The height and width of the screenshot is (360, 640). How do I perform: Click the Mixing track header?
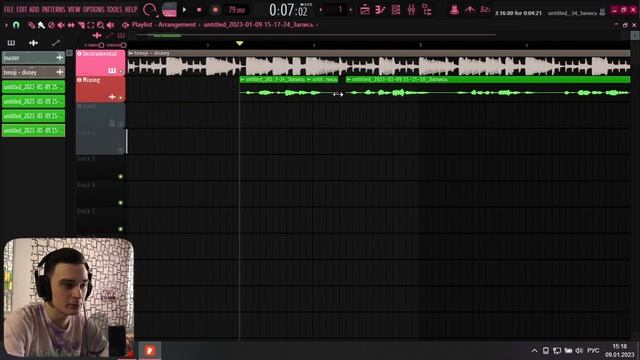[100, 89]
